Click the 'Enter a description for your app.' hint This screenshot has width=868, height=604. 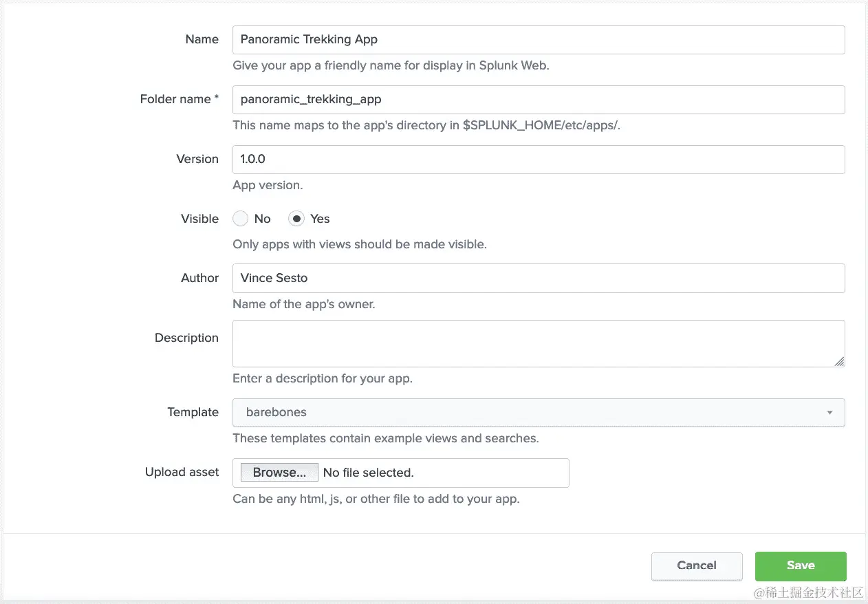click(x=323, y=378)
